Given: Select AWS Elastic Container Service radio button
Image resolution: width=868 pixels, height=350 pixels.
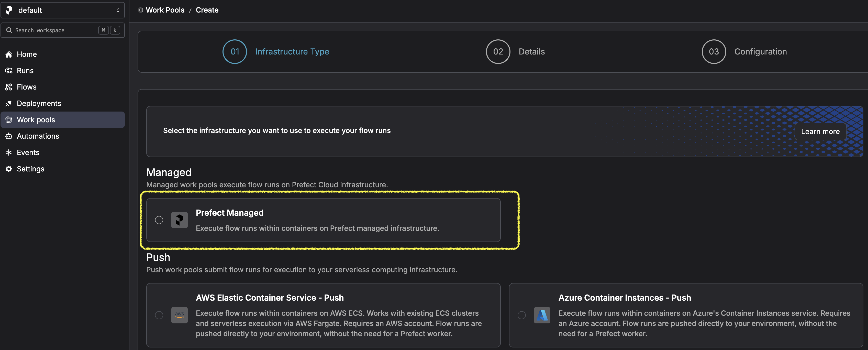Looking at the screenshot, I should pos(159,315).
